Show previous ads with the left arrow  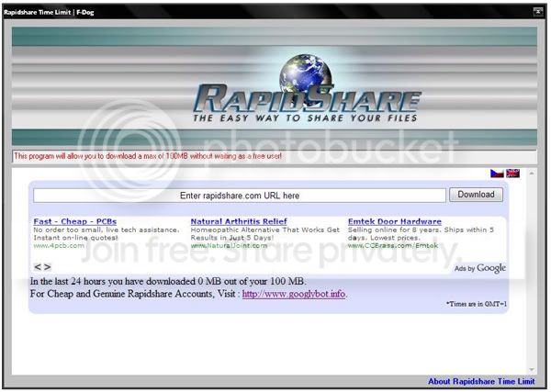[38, 267]
